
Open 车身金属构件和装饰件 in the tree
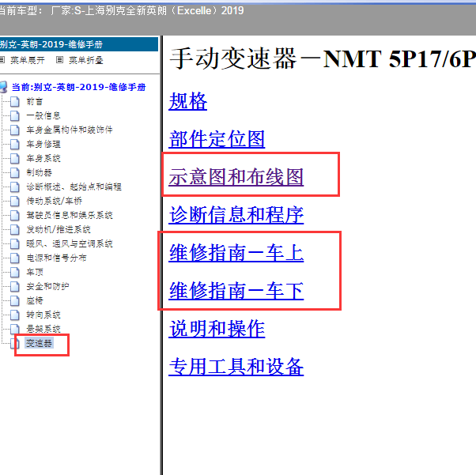coord(70,130)
